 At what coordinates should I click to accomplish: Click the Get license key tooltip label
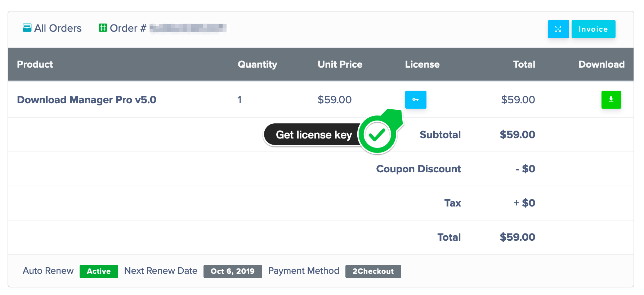(x=314, y=135)
